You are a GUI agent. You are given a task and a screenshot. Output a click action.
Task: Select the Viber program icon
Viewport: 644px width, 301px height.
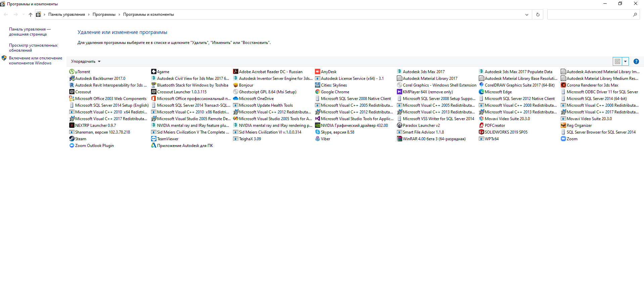(x=317, y=139)
